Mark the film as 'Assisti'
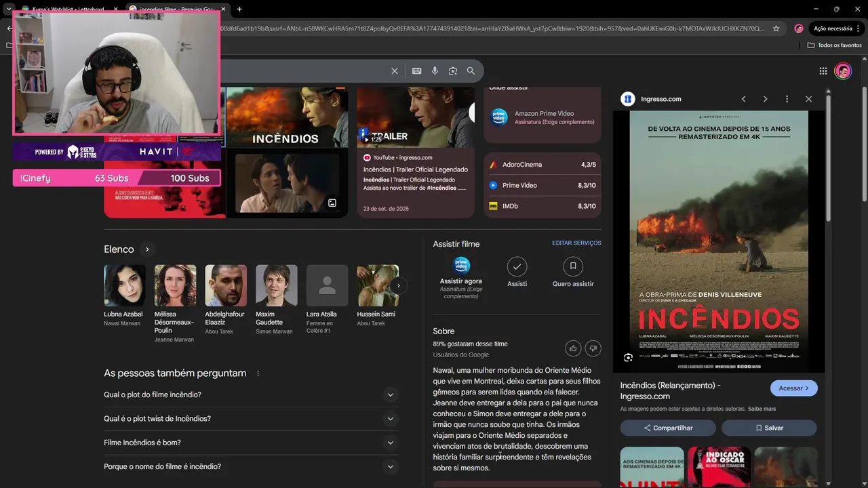 [517, 272]
